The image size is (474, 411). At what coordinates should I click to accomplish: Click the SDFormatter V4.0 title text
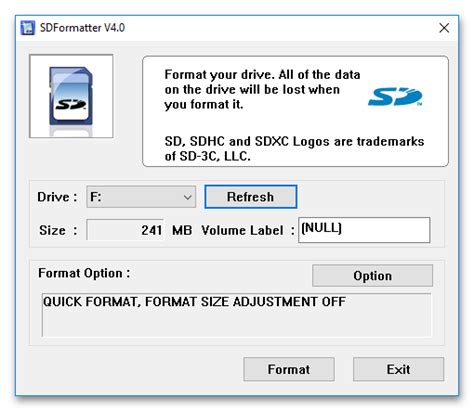(x=82, y=28)
